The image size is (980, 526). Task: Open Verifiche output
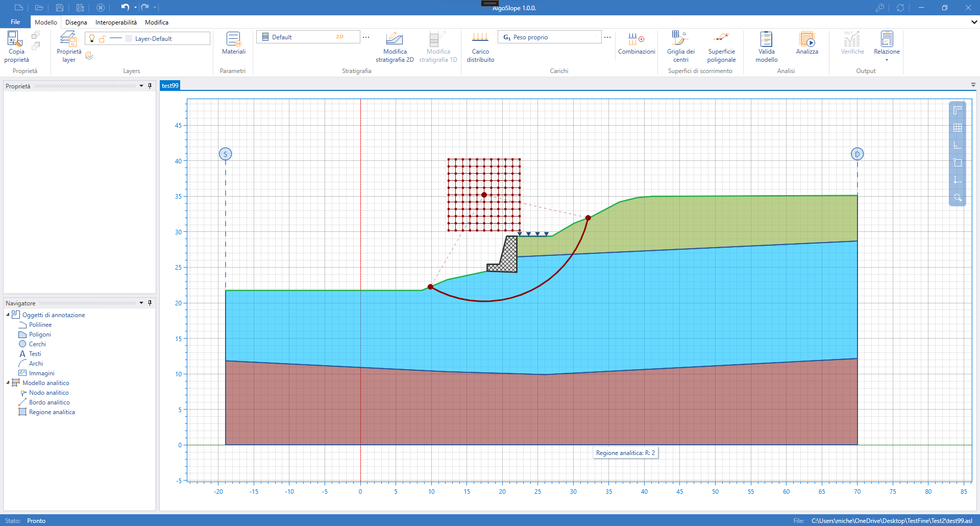tap(852, 43)
